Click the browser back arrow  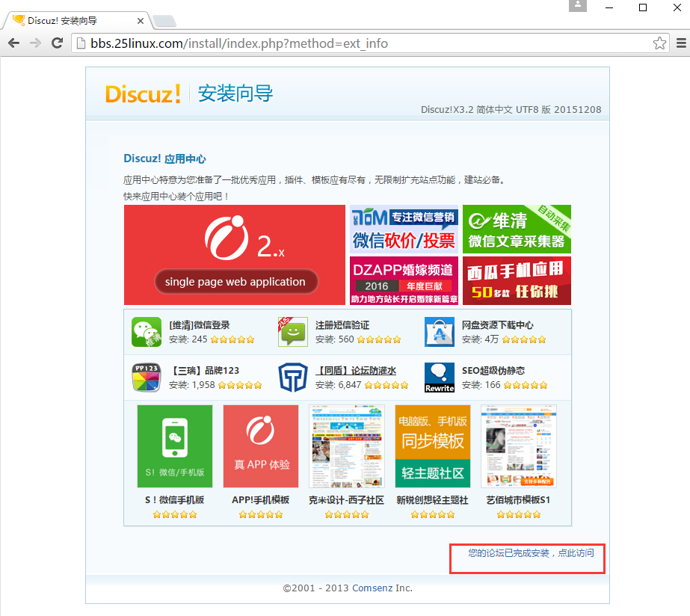(14, 43)
